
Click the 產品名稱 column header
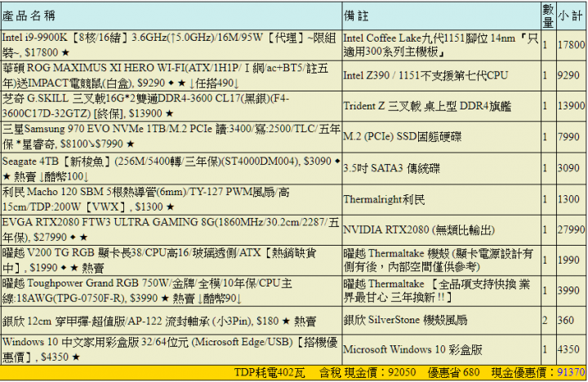pos(171,16)
